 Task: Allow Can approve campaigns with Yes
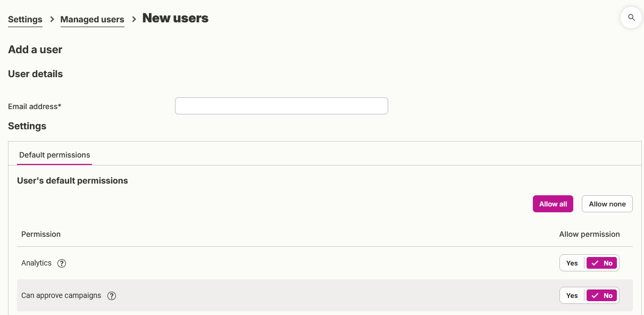coord(572,295)
